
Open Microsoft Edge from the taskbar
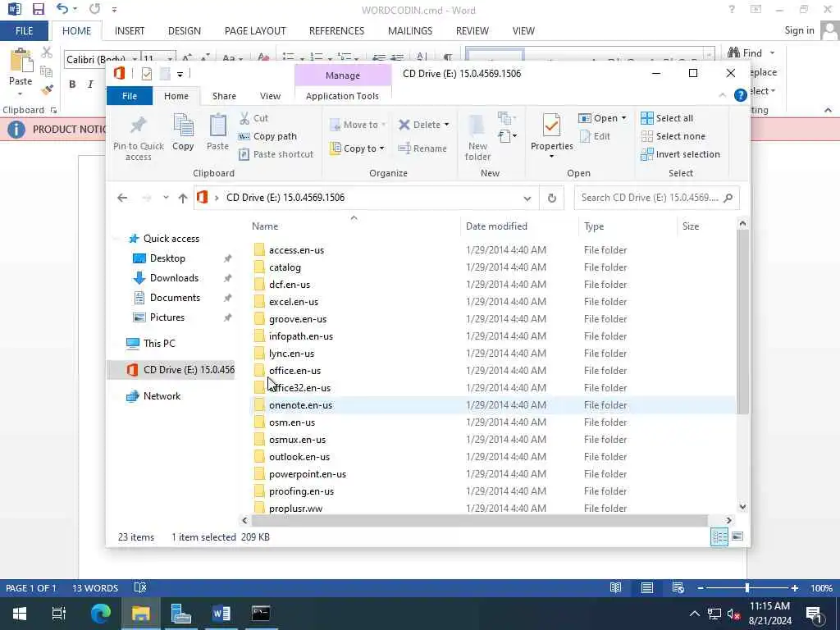coord(100,613)
